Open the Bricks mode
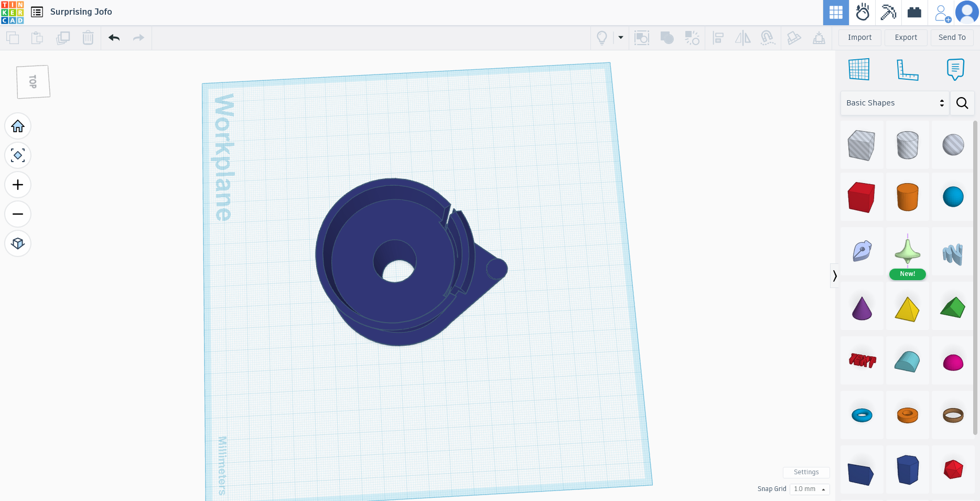This screenshot has width=980, height=501. point(914,12)
